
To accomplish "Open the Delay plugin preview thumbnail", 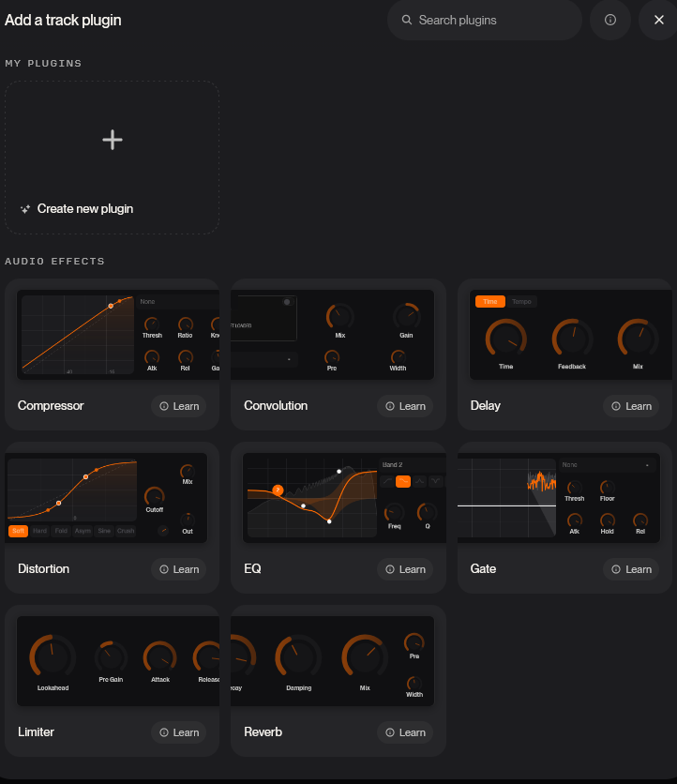I will 571,335.
